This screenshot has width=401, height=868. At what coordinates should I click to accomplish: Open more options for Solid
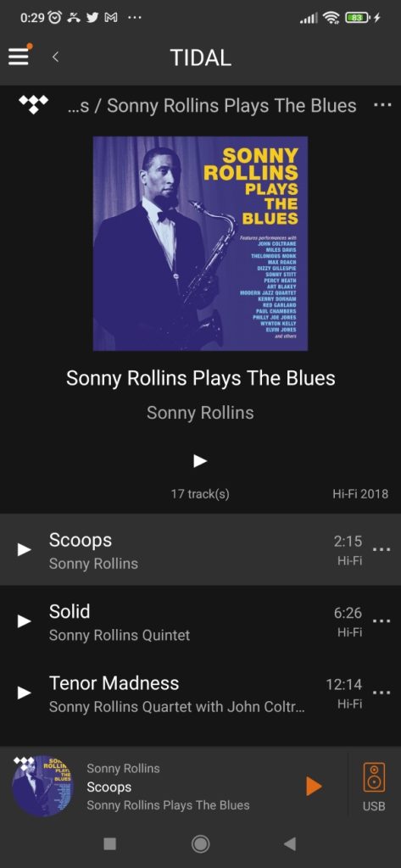click(382, 621)
